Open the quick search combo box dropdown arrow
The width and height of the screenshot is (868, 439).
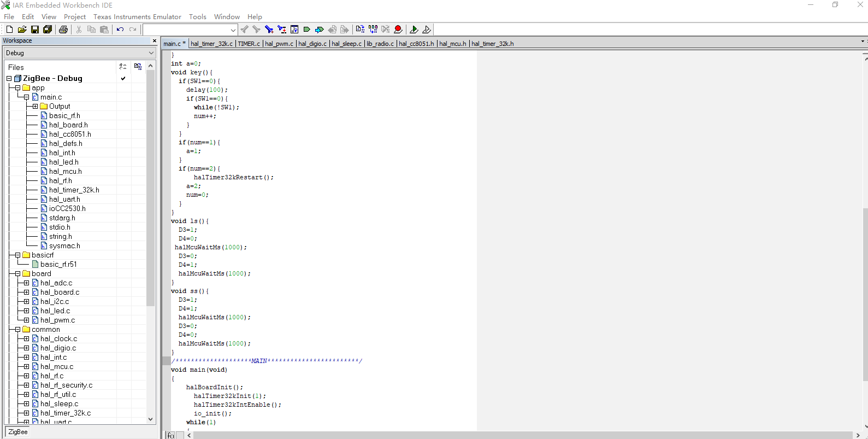[233, 30]
